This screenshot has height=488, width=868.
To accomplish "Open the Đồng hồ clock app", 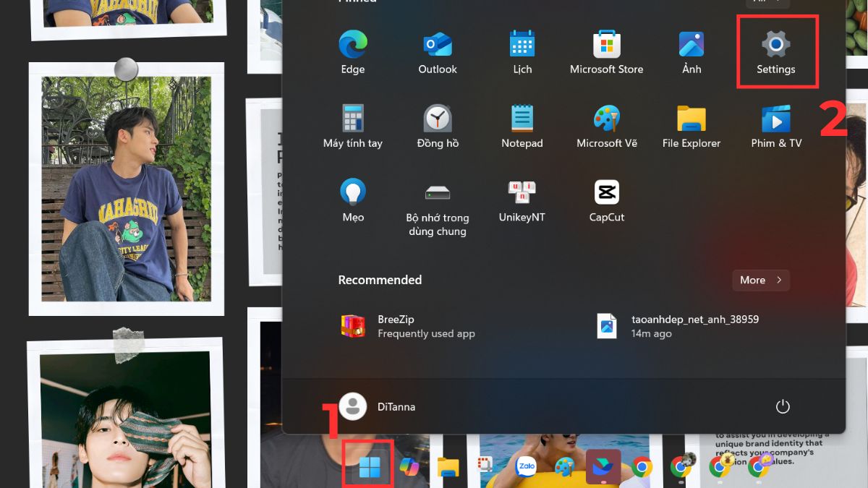I will [438, 127].
